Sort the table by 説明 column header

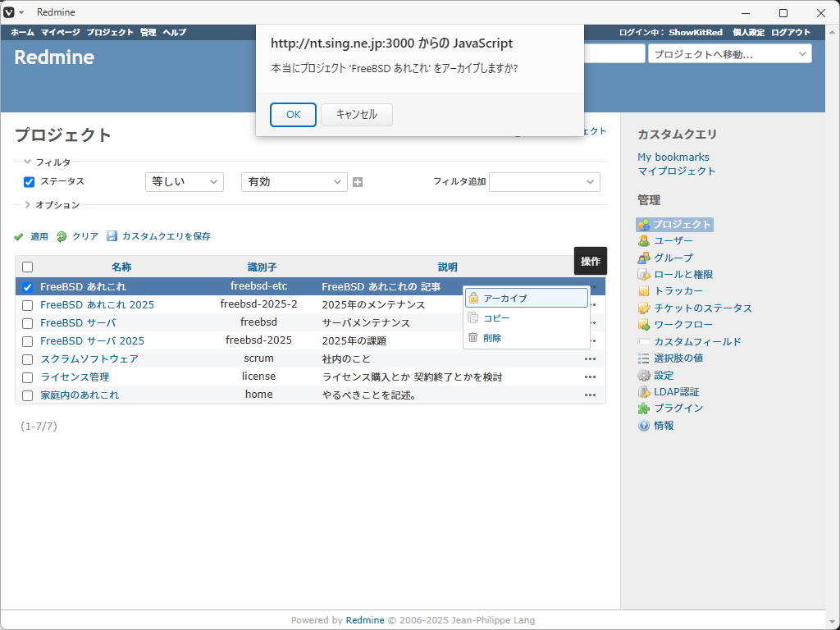pyautogui.click(x=447, y=267)
